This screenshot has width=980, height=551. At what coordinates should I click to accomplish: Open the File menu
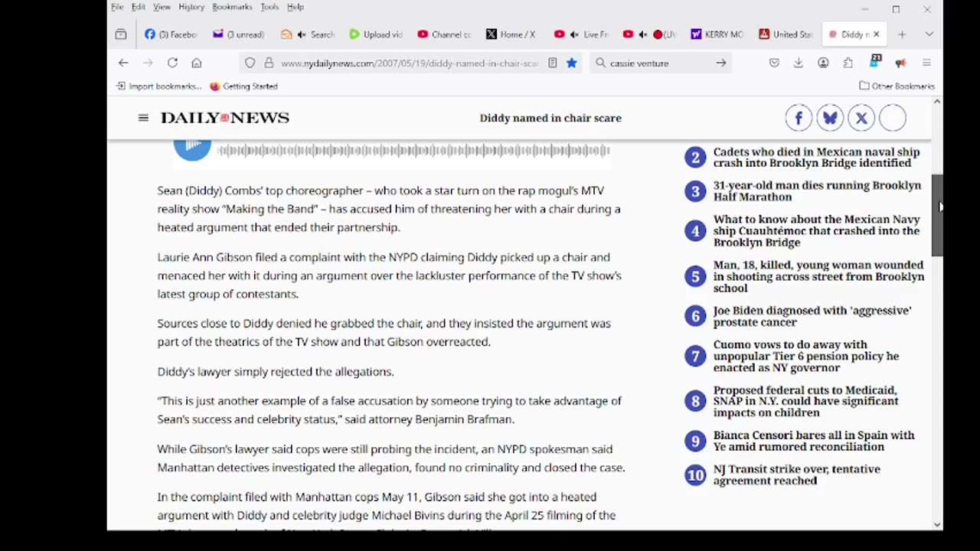point(117,7)
